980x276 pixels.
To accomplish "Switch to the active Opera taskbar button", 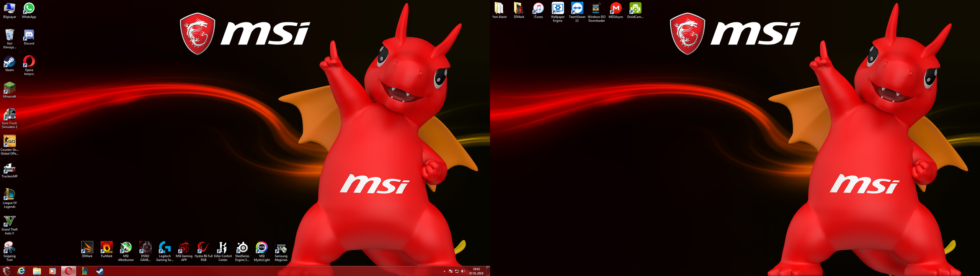I will 69,271.
